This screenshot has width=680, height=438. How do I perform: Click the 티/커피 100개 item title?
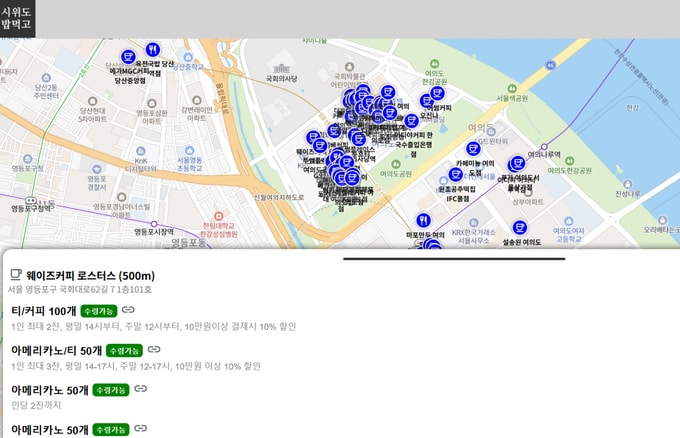(x=44, y=311)
